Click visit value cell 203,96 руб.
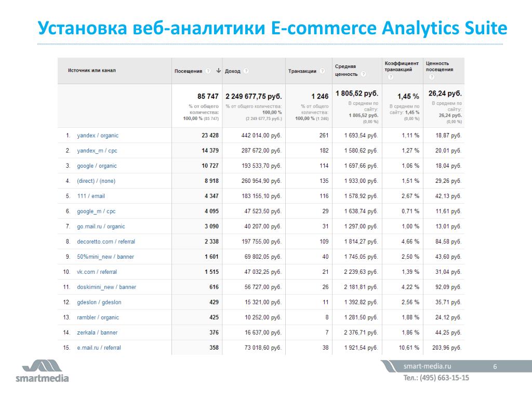This screenshot has width=532, height=399. click(447, 348)
